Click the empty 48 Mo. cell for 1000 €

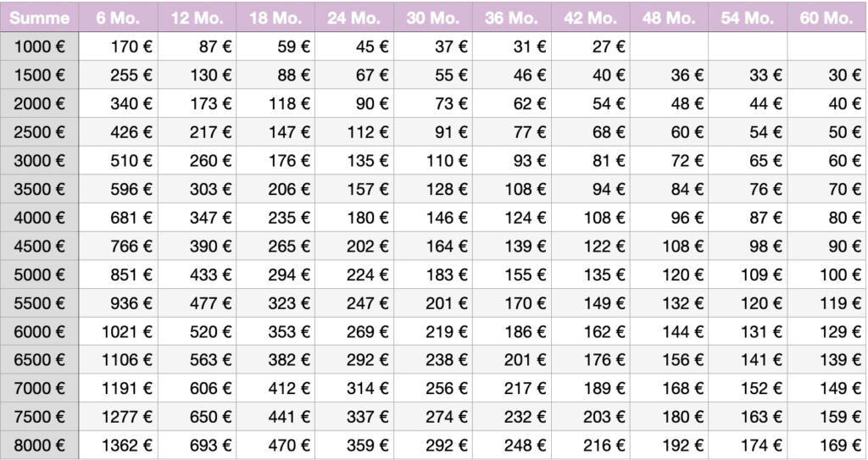[x=670, y=47]
